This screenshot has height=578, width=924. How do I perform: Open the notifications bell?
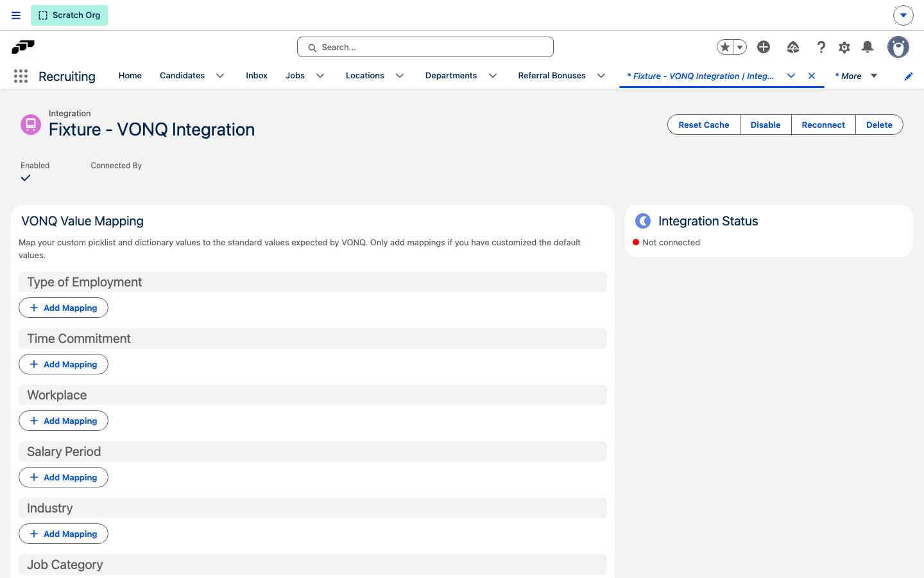pos(868,47)
